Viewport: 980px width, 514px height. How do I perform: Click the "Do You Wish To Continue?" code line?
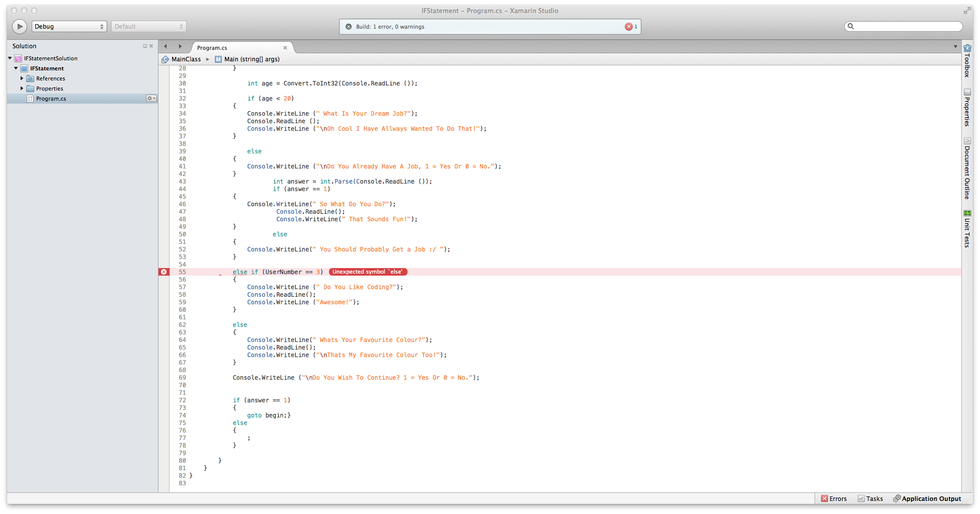356,378
